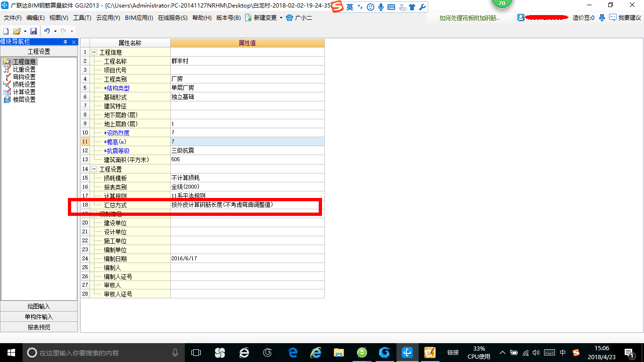Click the 广小二 assistant icon
Image resolution: width=644 pixels, height=362 pixels.
[x=289, y=18]
